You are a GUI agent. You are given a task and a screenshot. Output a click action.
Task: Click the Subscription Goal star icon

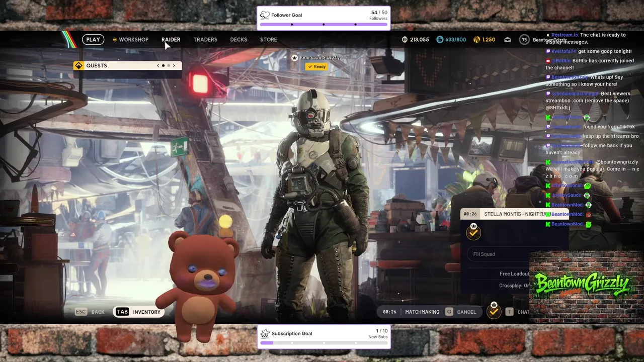click(265, 333)
